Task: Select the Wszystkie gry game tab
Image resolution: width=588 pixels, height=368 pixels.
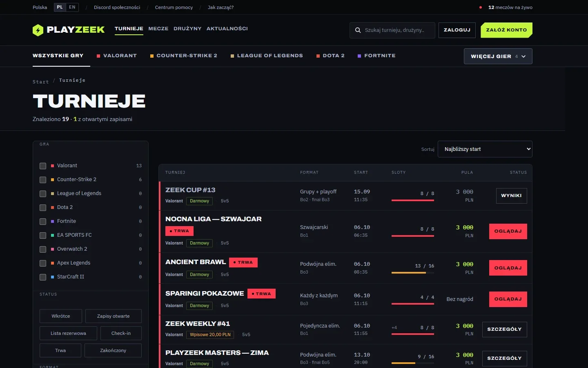Action: pyautogui.click(x=58, y=56)
